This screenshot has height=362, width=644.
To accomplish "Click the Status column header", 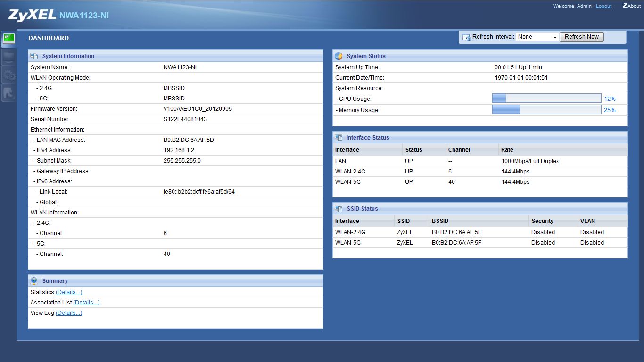I will (x=413, y=150).
